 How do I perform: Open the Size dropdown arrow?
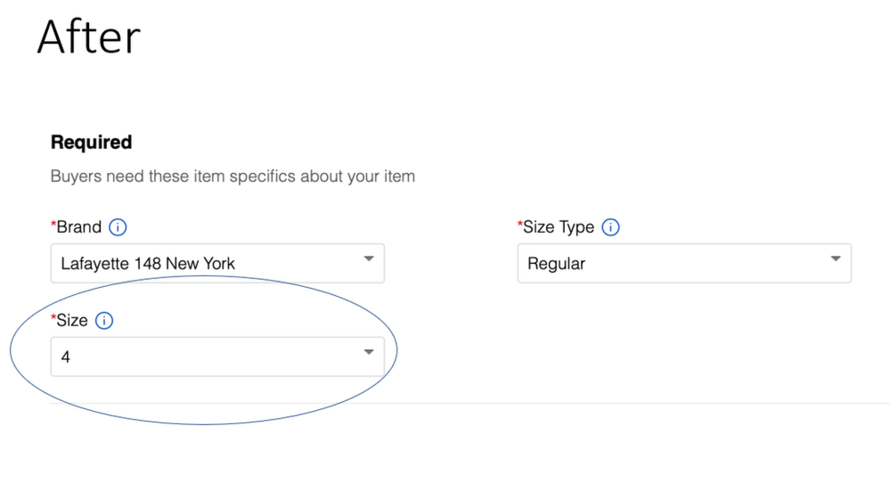(x=369, y=352)
